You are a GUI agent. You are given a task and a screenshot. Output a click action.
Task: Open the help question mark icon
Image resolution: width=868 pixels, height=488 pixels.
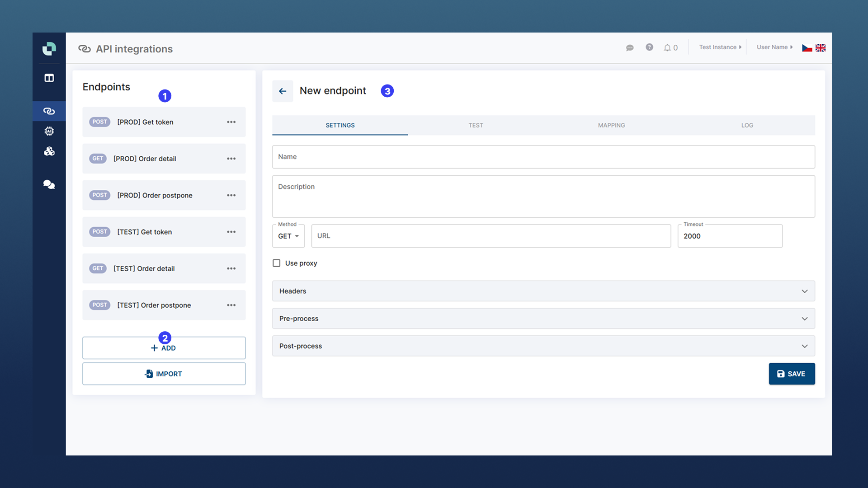click(649, 47)
